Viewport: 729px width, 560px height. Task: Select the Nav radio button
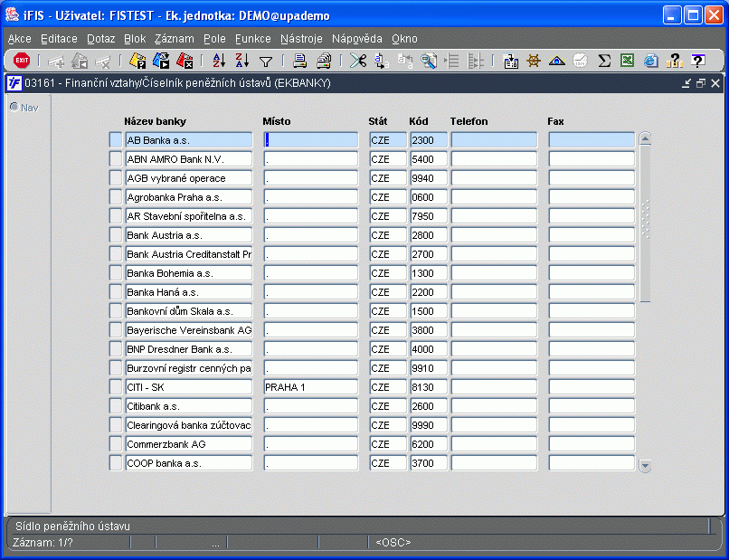[x=14, y=108]
